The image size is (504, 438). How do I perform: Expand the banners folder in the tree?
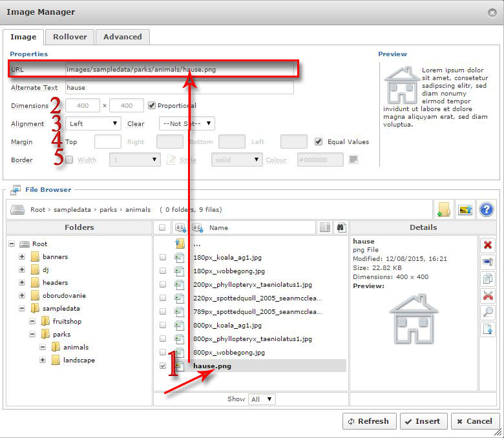pyautogui.click(x=23, y=256)
